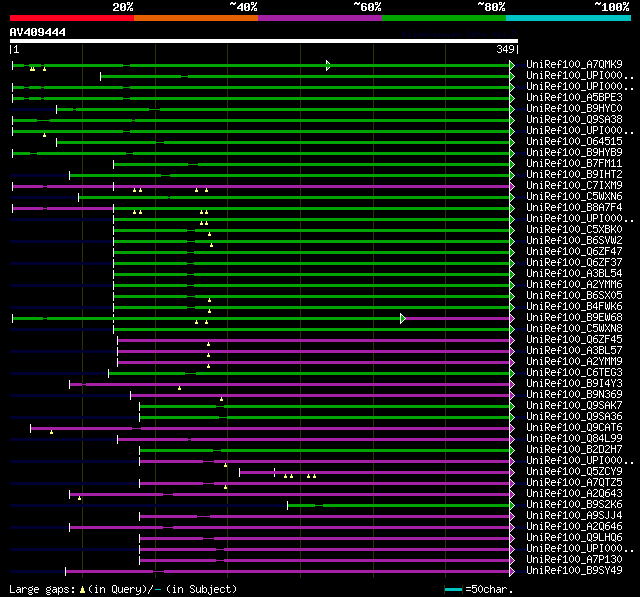Select the UniRef100_A2Q643 label
The width and height of the screenshot is (640, 597).
(574, 494)
